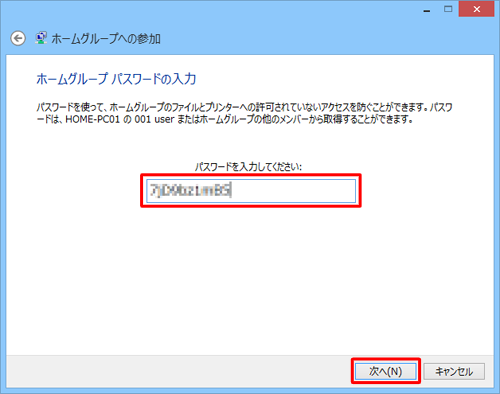
Task: Focus the homegroup password input field
Action: (251, 191)
